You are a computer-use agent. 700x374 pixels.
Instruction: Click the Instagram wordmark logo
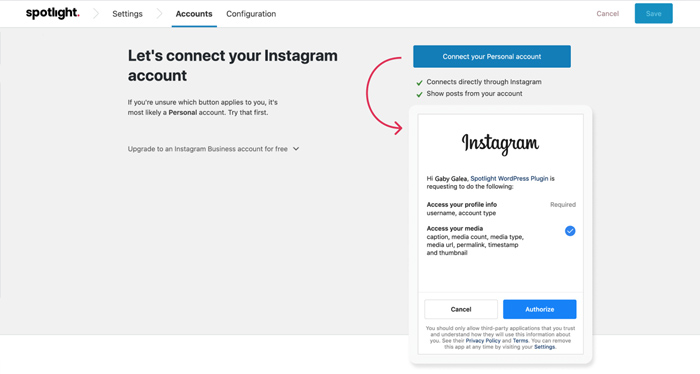tap(500, 144)
